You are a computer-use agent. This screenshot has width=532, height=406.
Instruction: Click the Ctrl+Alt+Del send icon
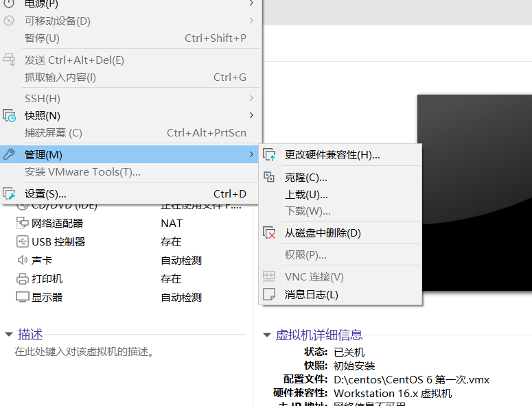9,60
